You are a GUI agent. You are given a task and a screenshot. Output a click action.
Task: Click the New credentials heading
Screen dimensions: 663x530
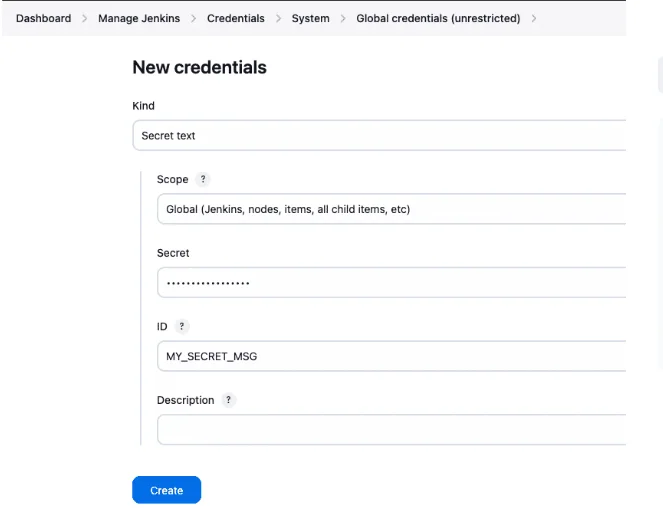[199, 68]
